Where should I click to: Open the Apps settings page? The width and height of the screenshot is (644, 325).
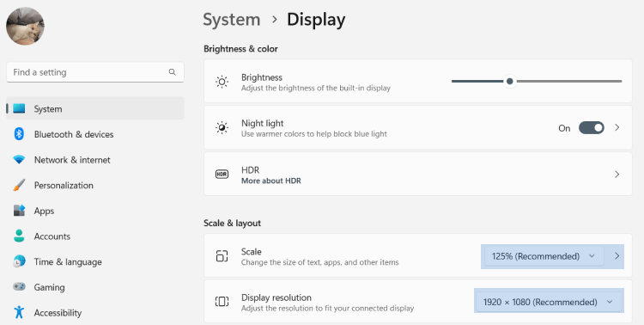[95, 211]
